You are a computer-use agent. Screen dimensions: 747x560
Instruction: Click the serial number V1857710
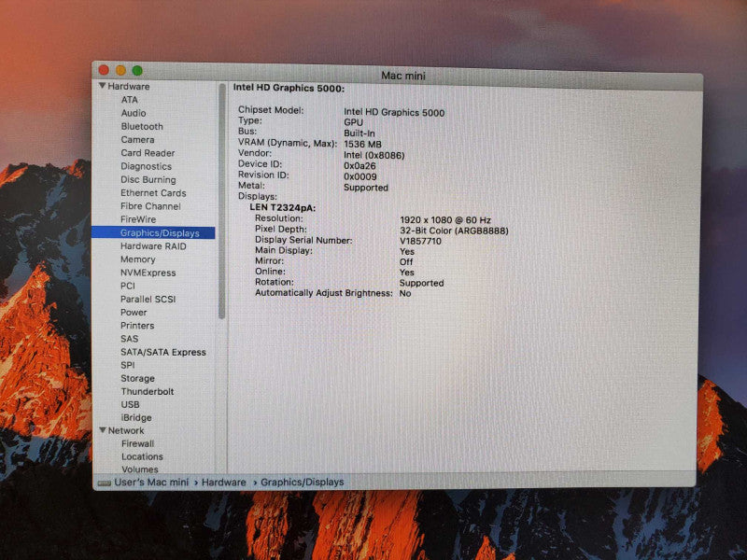pos(421,241)
